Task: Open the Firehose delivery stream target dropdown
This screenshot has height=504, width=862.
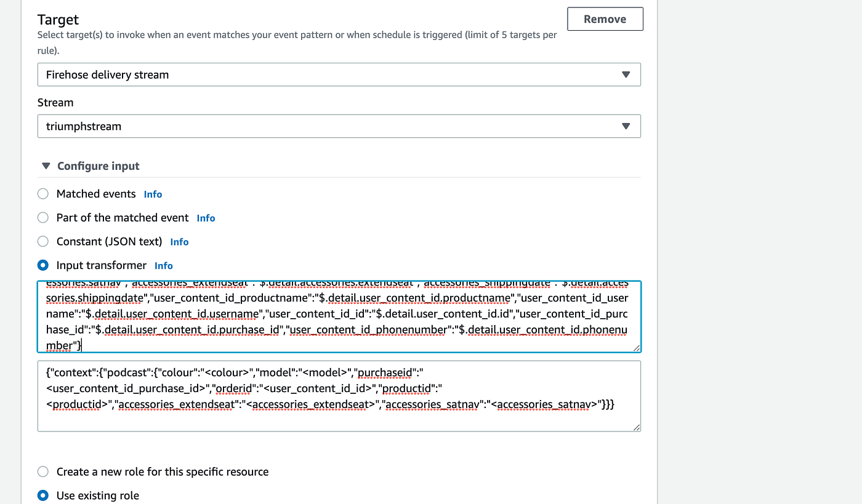Action: pos(339,74)
